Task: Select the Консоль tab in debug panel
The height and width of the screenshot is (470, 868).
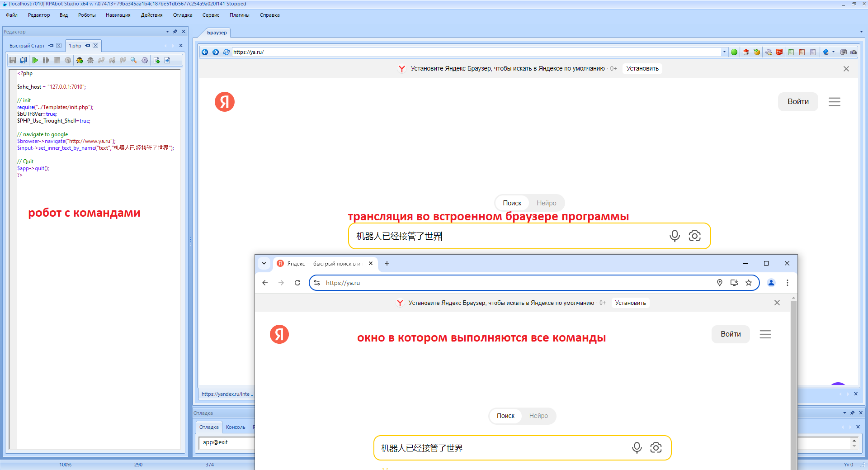Action: pos(236,427)
